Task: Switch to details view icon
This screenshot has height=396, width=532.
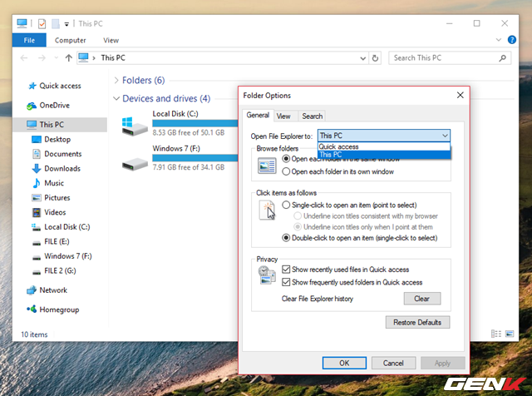Action: pos(496,334)
